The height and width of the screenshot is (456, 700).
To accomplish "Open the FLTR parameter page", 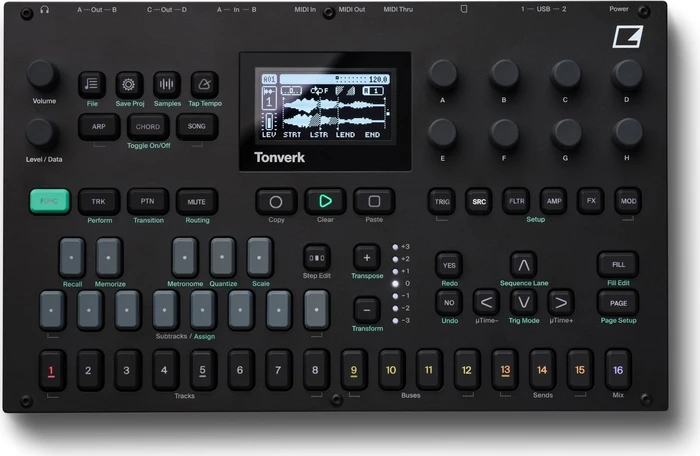I will [517, 201].
